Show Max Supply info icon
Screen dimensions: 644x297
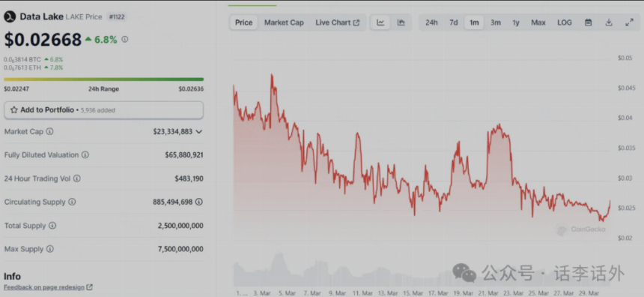point(49,249)
